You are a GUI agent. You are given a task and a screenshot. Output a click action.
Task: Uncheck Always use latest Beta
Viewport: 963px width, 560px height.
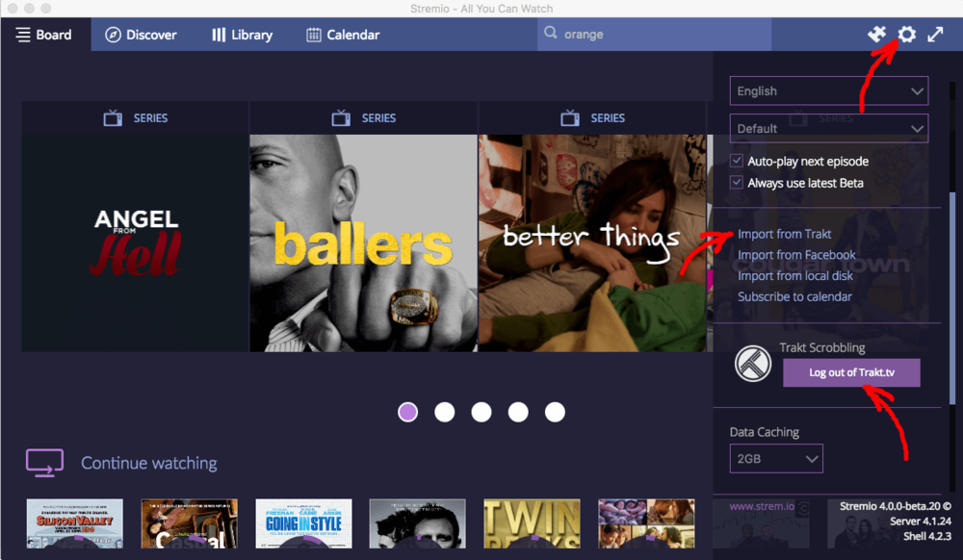coord(737,183)
